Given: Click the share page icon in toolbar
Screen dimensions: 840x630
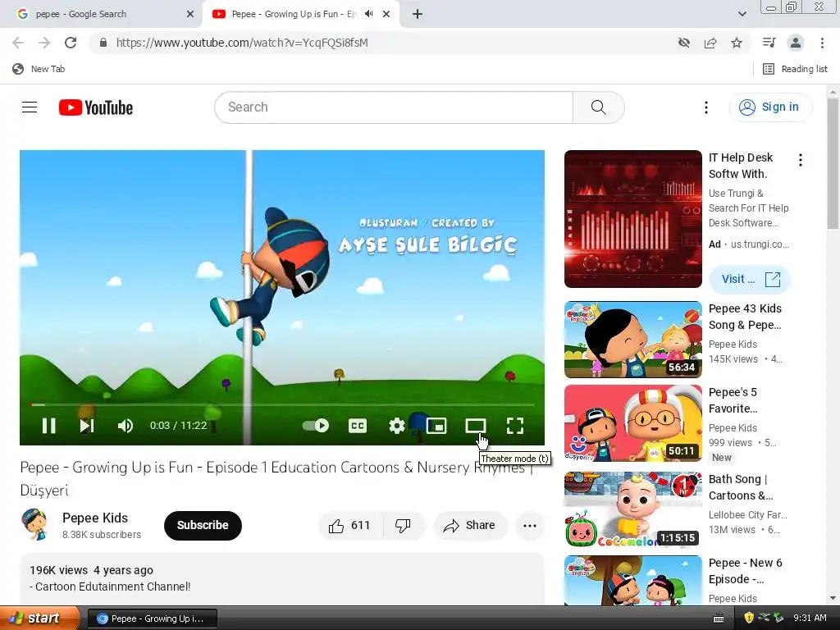Looking at the screenshot, I should pyautogui.click(x=710, y=43).
